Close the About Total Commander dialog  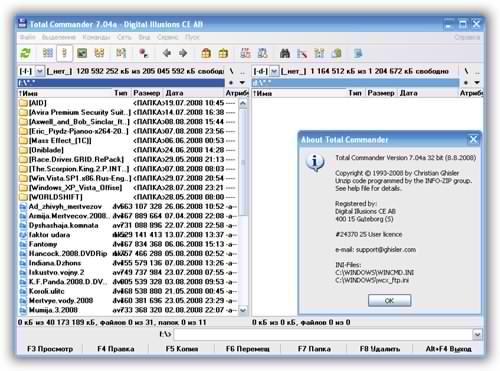click(473, 139)
